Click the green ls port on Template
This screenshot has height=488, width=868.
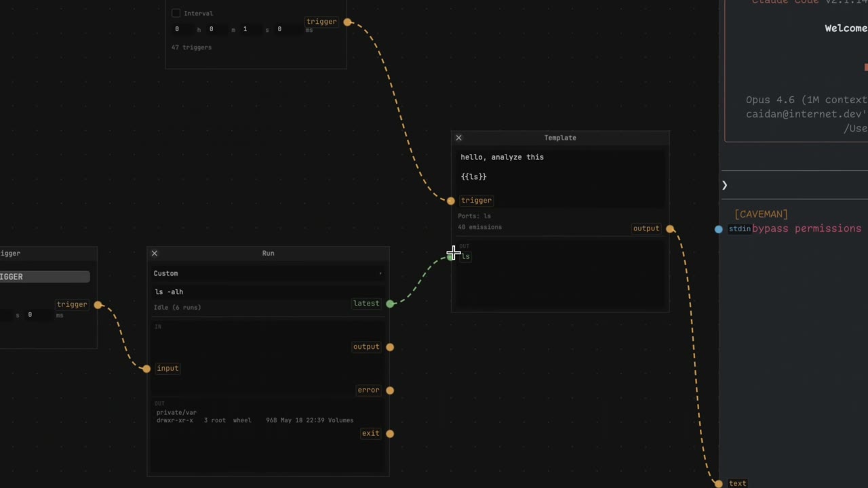click(452, 256)
